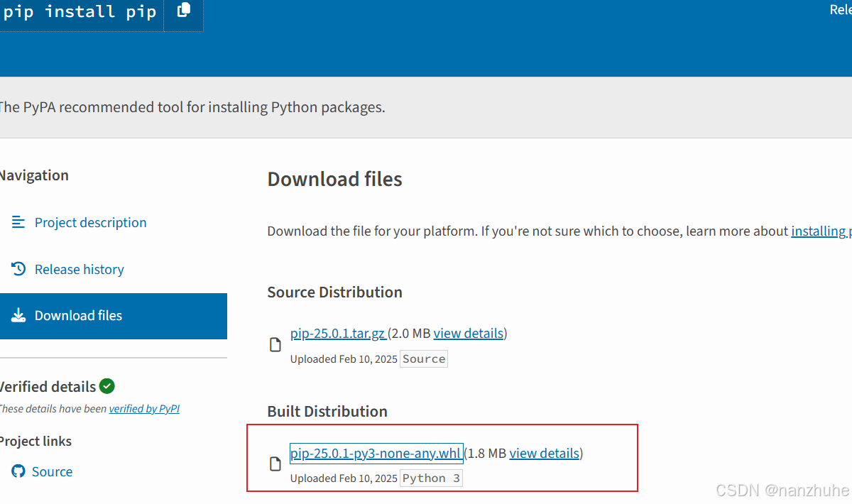Select the Download files navigation tab
Image resolution: width=852 pixels, height=504 pixels.
(78, 315)
